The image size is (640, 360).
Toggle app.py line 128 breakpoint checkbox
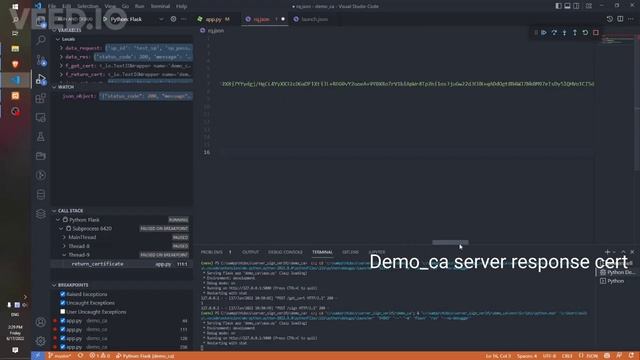pos(62,338)
